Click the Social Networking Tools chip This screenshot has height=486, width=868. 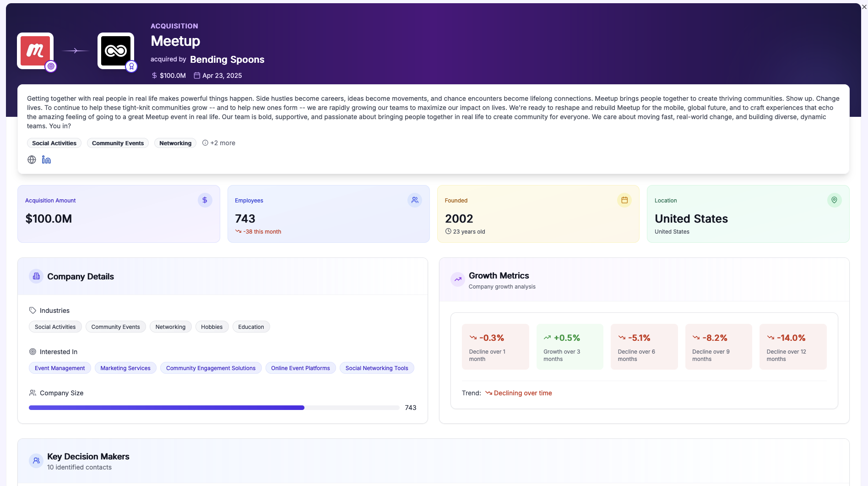point(377,368)
